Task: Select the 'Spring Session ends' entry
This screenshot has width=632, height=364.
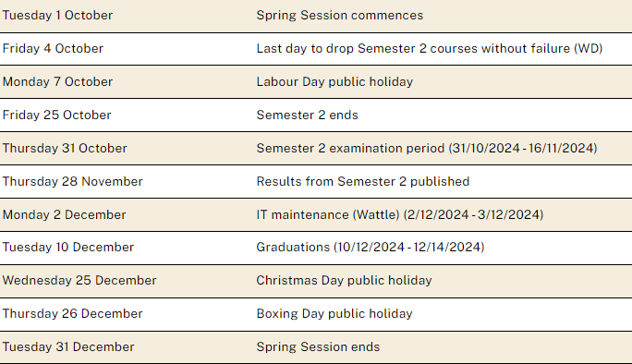Action: coord(318,346)
